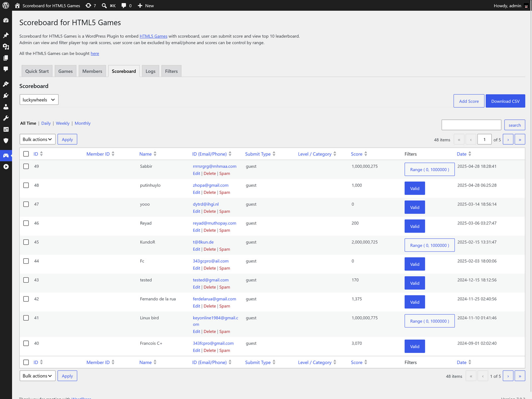Screen dimensions: 532x399
Task: Open the Comments icon in the sidebar
Action: tap(6, 69)
